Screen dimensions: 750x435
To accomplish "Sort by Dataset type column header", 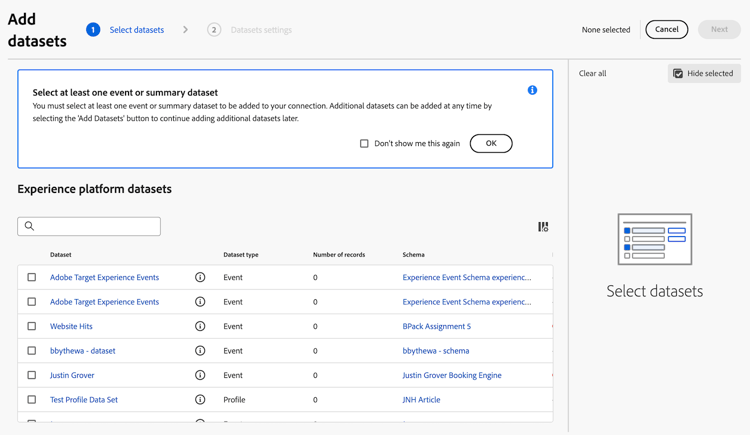I will click(241, 255).
